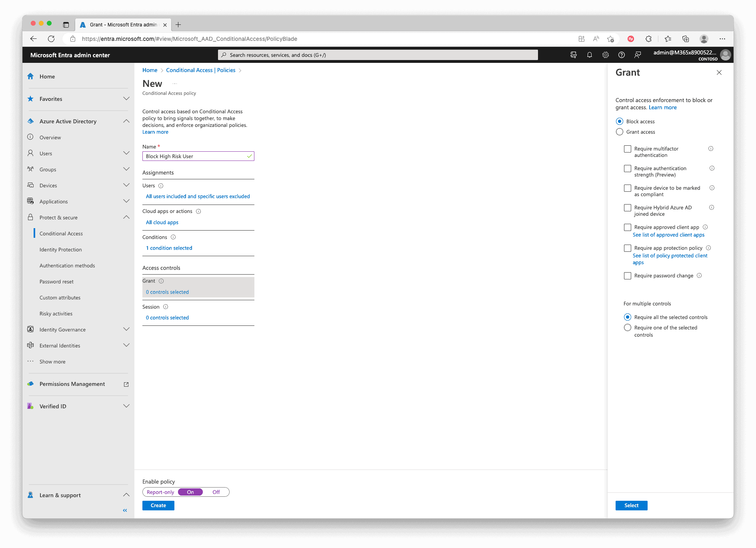Refresh the page in the browser
Image resolution: width=756 pixels, height=548 pixels.
pos(51,39)
